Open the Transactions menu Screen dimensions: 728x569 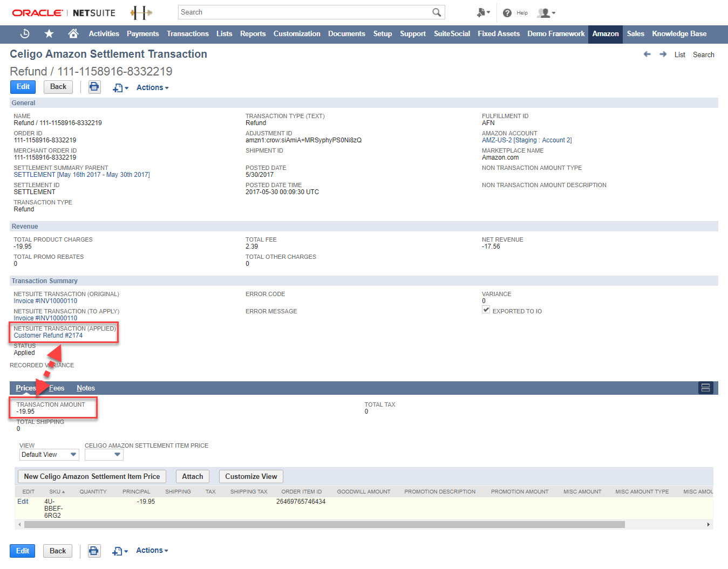click(x=188, y=33)
